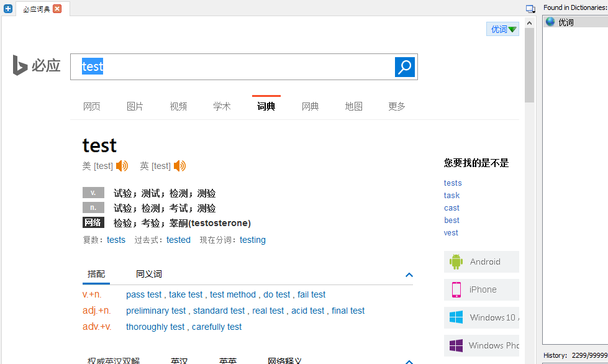The height and width of the screenshot is (364, 608).
Task: Click the Windows 10 app button
Action: pos(481,317)
